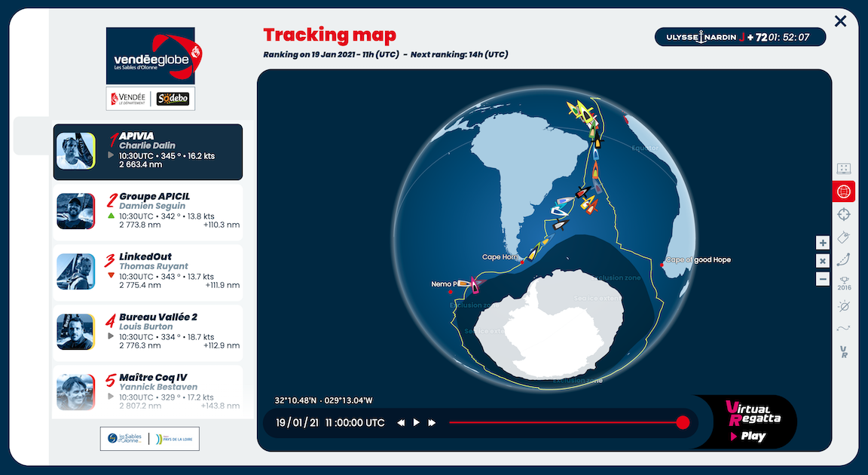Click the Sodebo sponsor logo
The width and height of the screenshot is (868, 475).
pos(173,99)
